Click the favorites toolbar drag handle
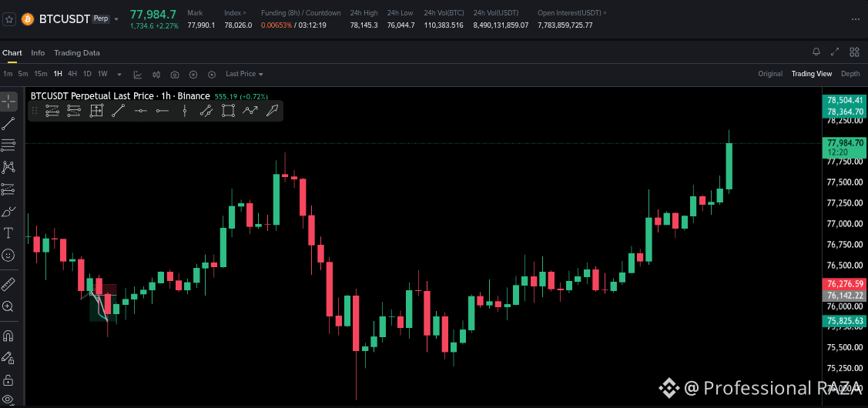868x408 pixels. click(35, 111)
